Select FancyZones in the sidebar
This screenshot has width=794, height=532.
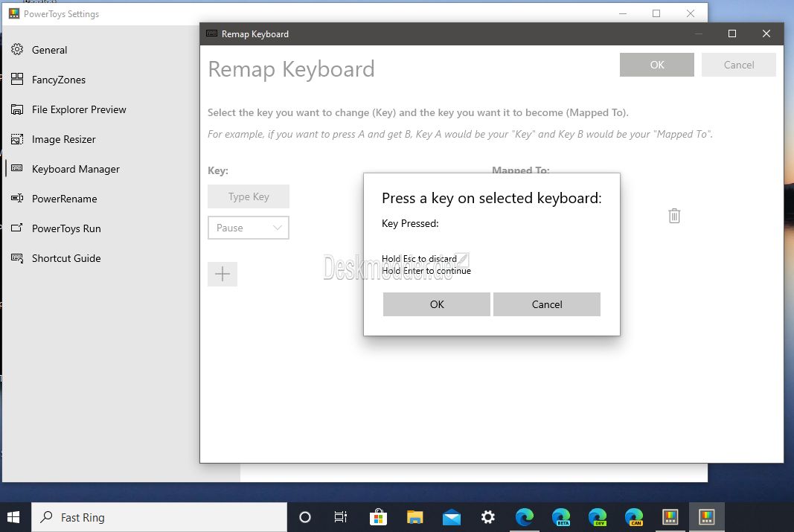tap(59, 80)
